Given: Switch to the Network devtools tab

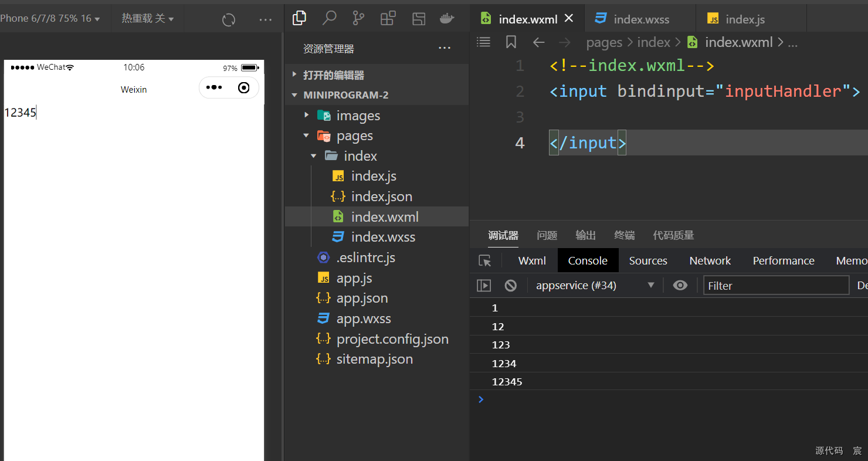Looking at the screenshot, I should (x=710, y=260).
